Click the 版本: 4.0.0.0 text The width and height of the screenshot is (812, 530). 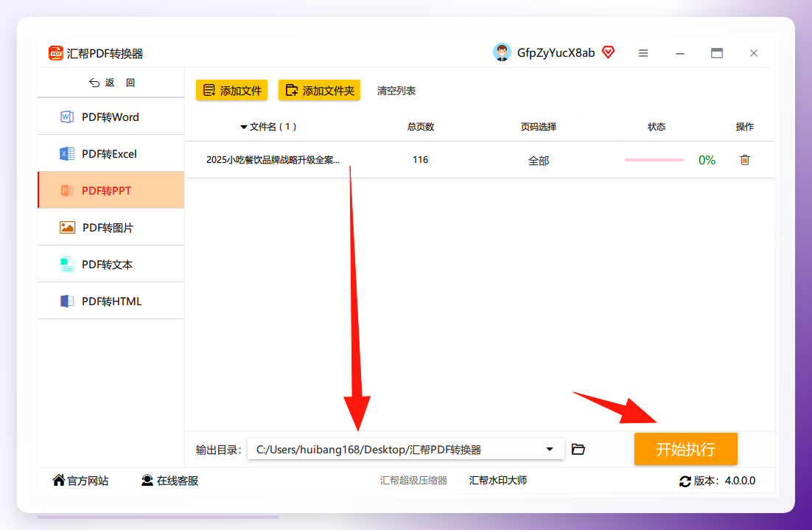tap(724, 481)
